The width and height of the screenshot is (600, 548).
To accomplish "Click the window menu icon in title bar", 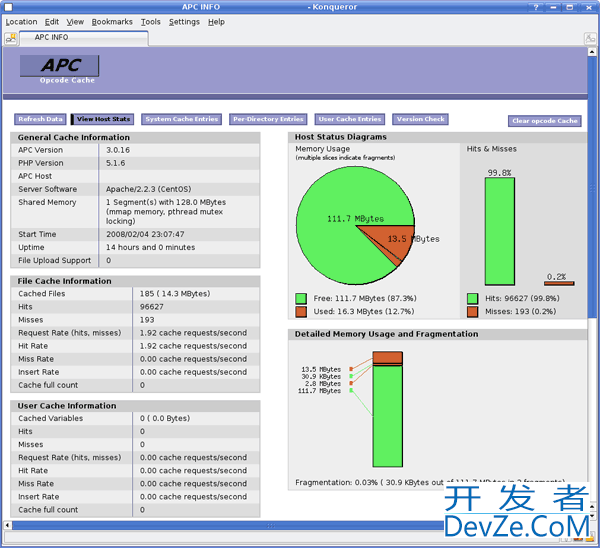I will (8, 7).
